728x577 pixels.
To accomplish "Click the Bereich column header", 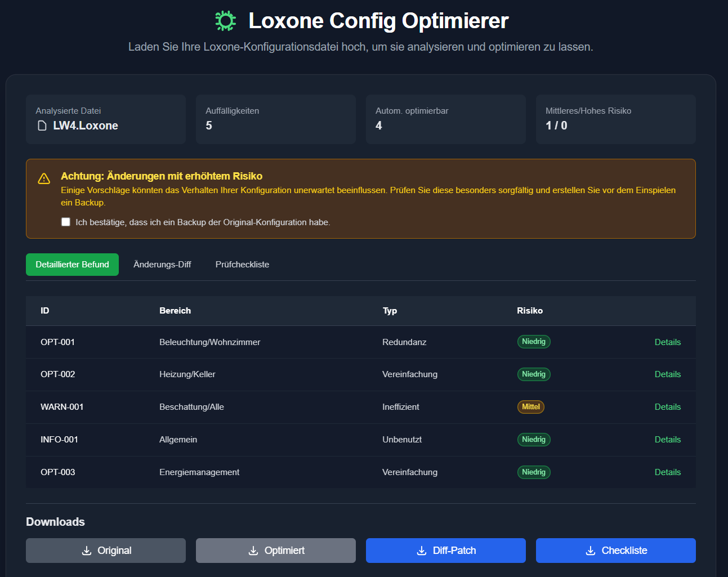I will pos(175,311).
